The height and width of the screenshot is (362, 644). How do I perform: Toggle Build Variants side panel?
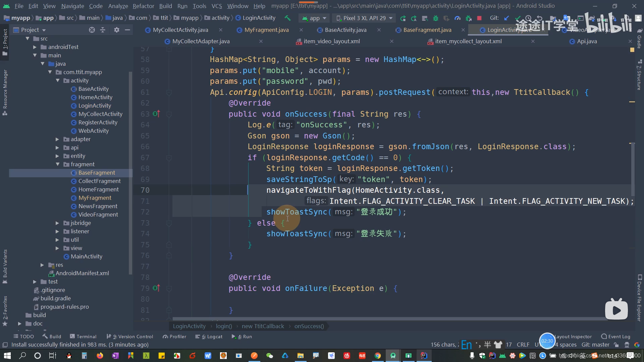5,266
